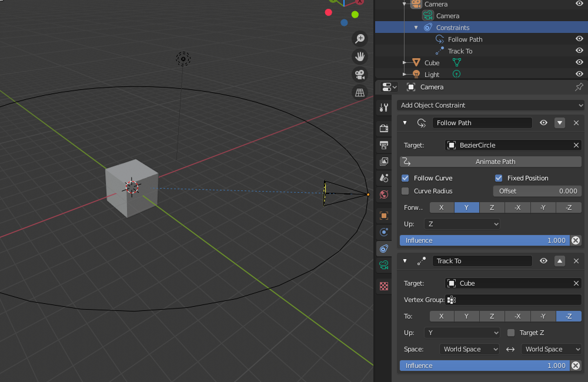The height and width of the screenshot is (382, 588).
Task: Click the Follow Path constraint icon in panel header
Action: (x=421, y=123)
